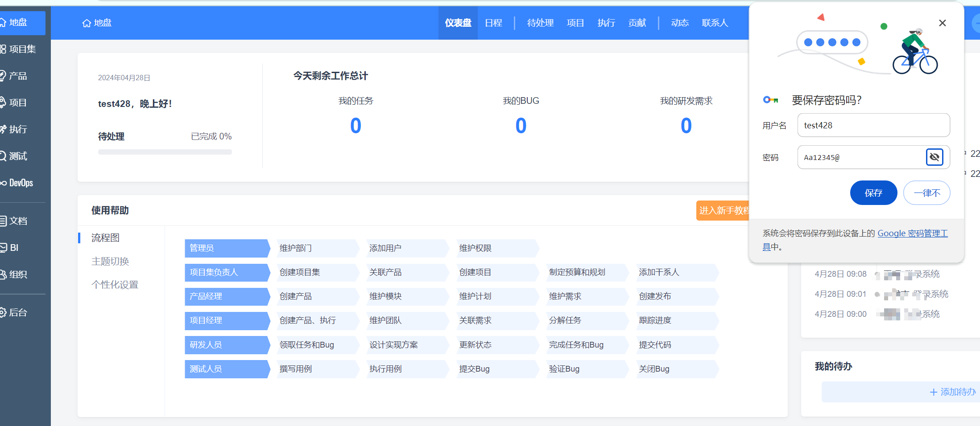Click the 地盘 home icon in header
Viewport: 980px width, 426px height.
(x=87, y=23)
